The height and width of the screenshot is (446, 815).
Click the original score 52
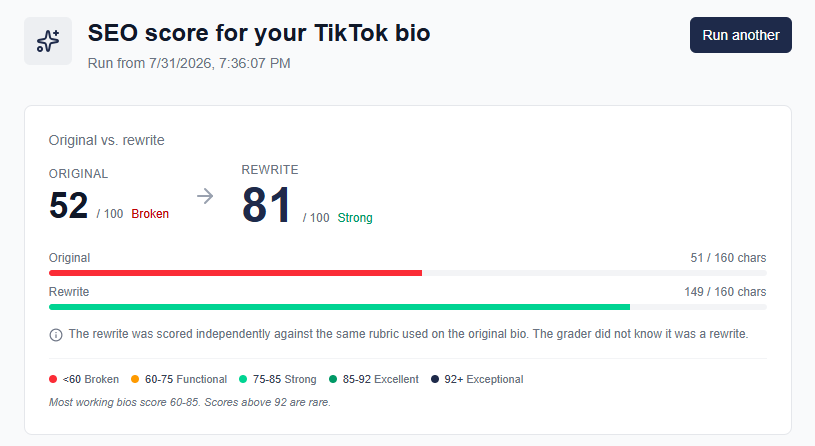coord(69,205)
